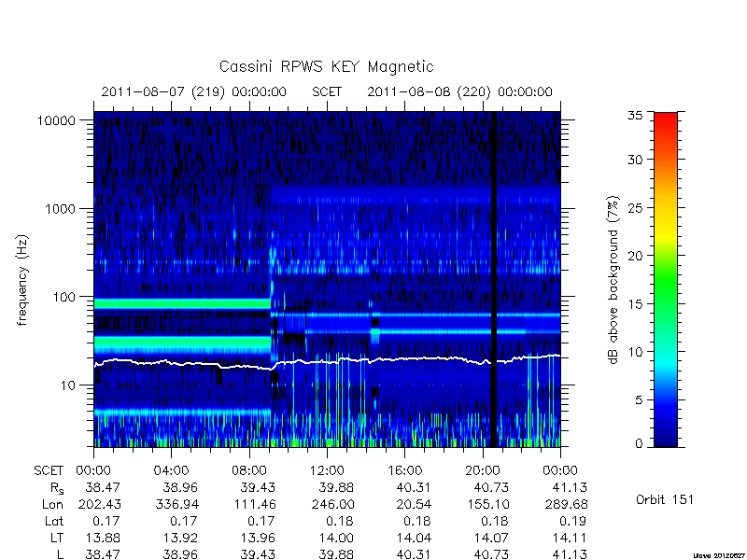Click the "100" frequency axis tick label
Viewport: 747px width, 560px height.
(64, 297)
